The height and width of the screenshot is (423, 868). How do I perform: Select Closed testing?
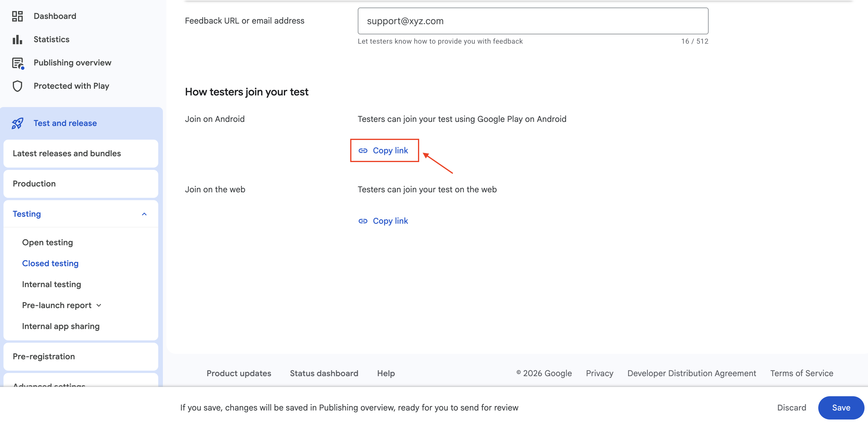50,264
